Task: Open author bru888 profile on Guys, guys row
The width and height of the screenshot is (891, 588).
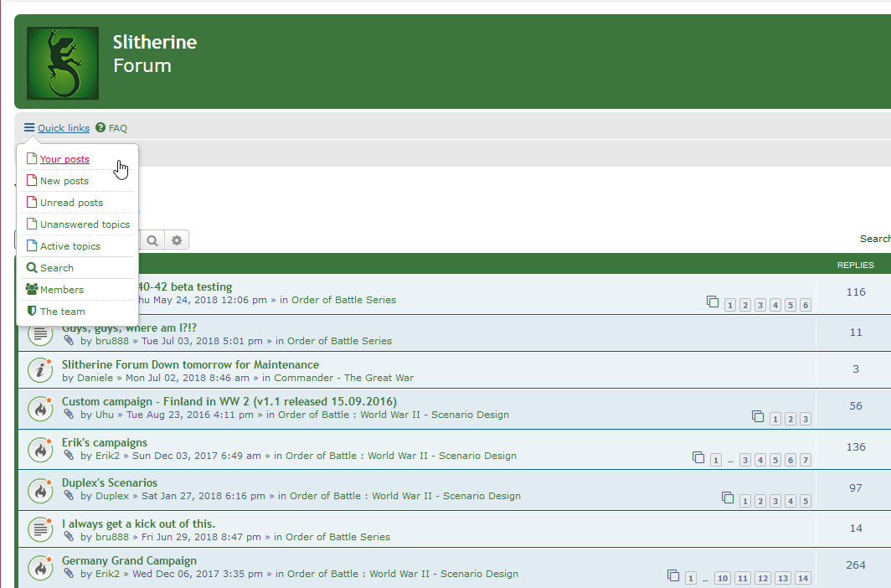Action: tap(112, 341)
